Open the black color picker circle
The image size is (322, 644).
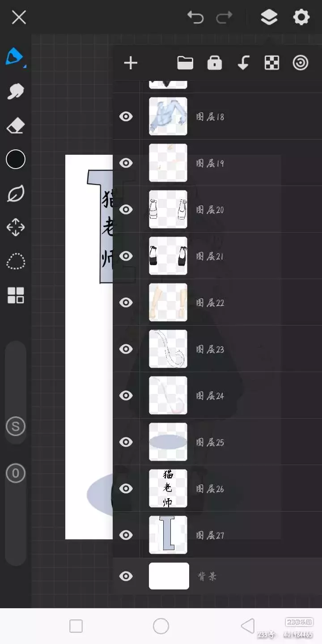[x=16, y=159]
